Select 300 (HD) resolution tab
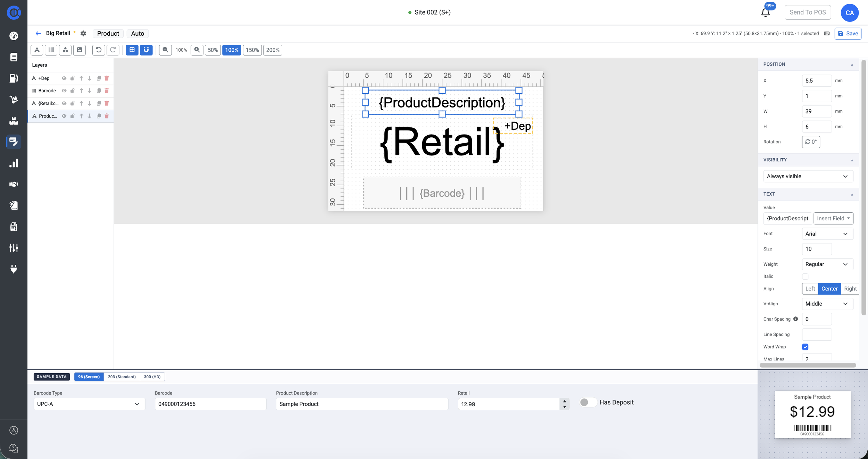868x459 pixels. [x=152, y=377]
